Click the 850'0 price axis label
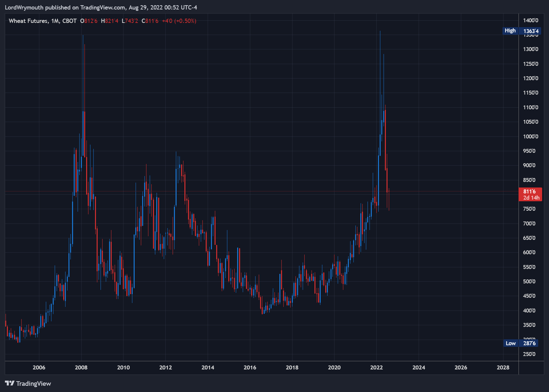The height and width of the screenshot is (392, 549). point(529,180)
